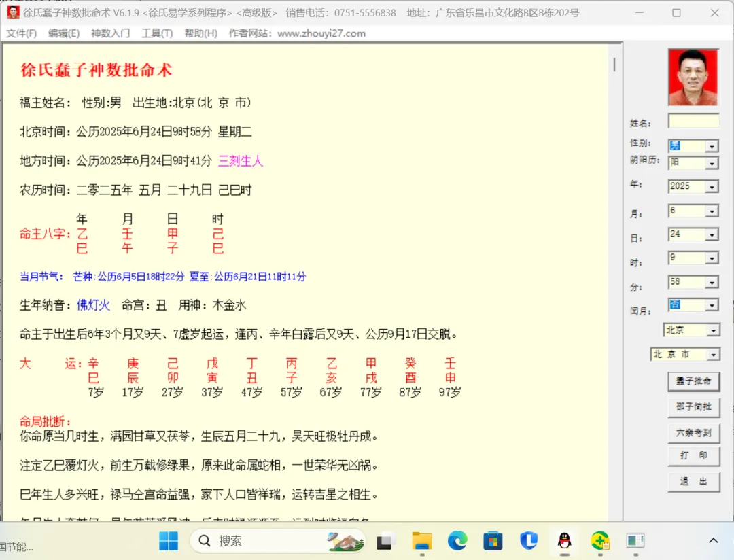Click the 97岁 luck period age
This screenshot has height=560, width=734.
click(450, 392)
